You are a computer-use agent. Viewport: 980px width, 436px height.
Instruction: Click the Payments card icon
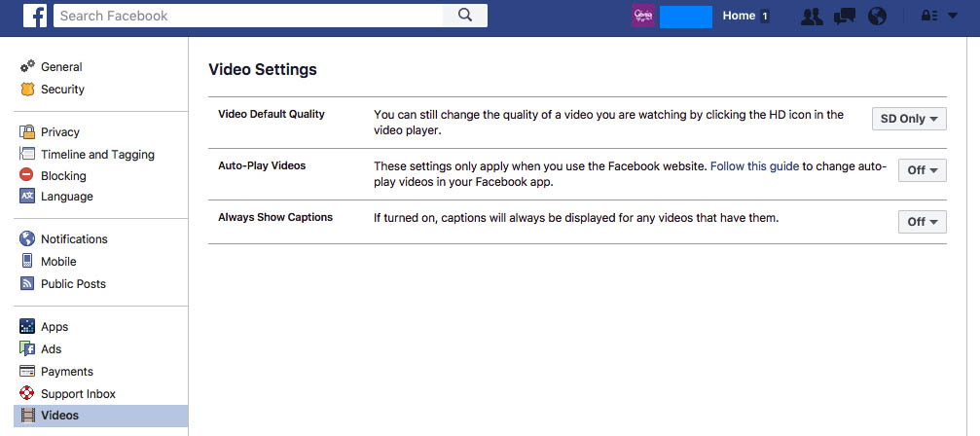[x=27, y=371]
